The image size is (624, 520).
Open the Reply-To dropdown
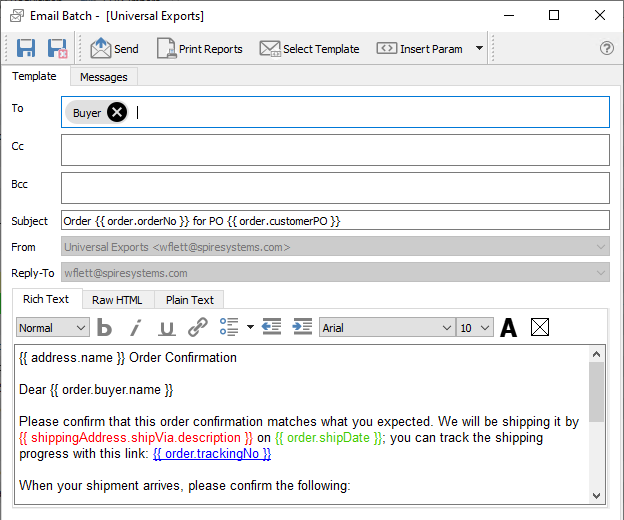(x=335, y=273)
